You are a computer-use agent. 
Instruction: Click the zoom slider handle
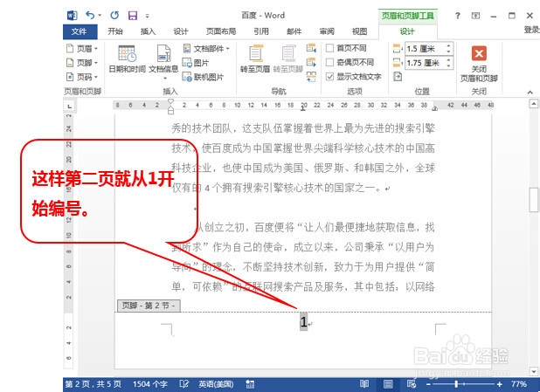pos(456,384)
